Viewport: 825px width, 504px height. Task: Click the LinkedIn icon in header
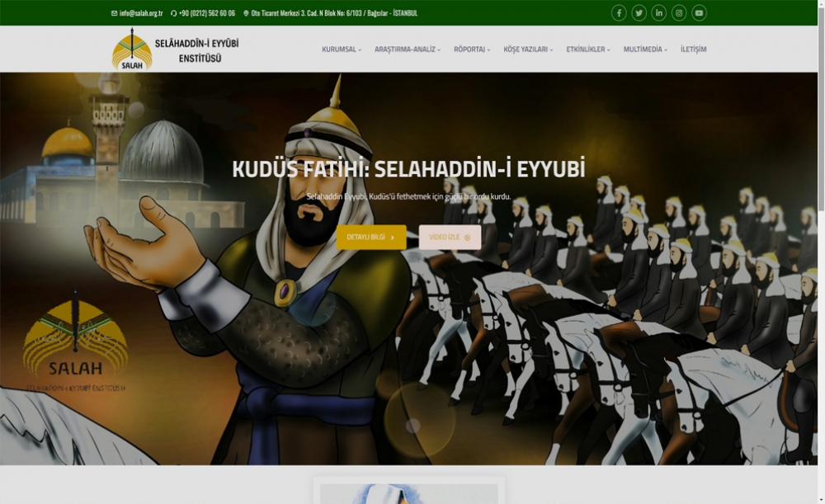(659, 13)
